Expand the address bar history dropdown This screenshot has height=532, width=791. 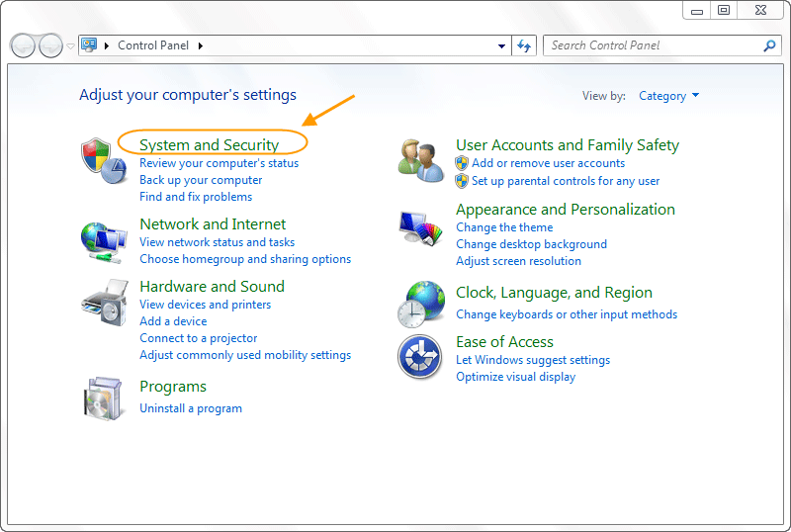(501, 45)
